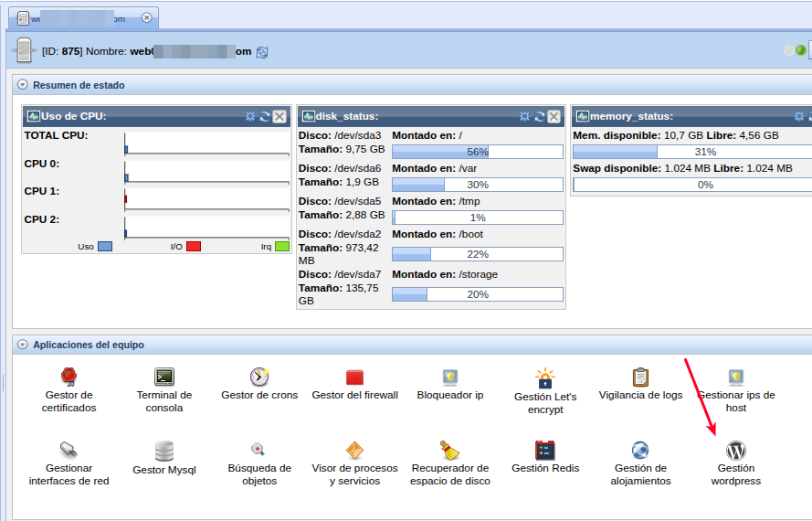
Task: Click the /storage disk usage bar
Action: 478,294
